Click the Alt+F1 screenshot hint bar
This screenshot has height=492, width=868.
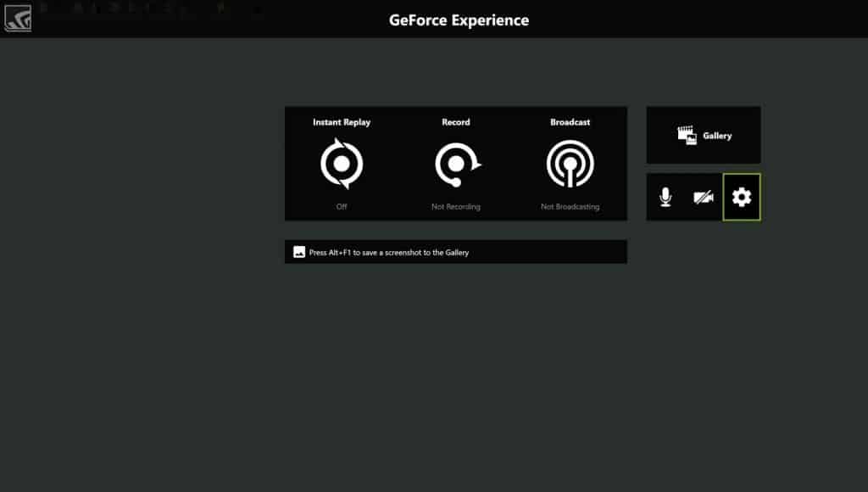click(456, 251)
